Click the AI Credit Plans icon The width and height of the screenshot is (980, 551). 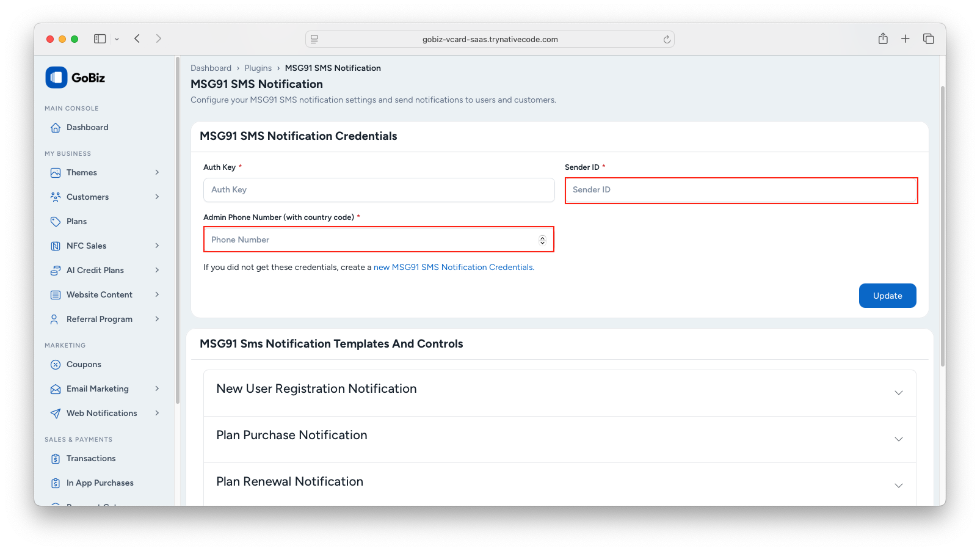56,271
